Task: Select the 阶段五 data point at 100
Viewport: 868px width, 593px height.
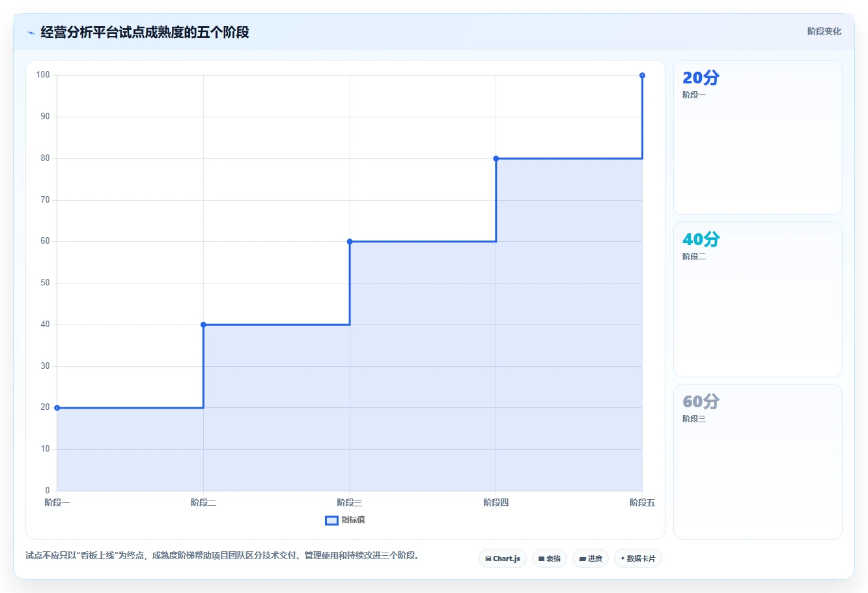Action: 642,76
